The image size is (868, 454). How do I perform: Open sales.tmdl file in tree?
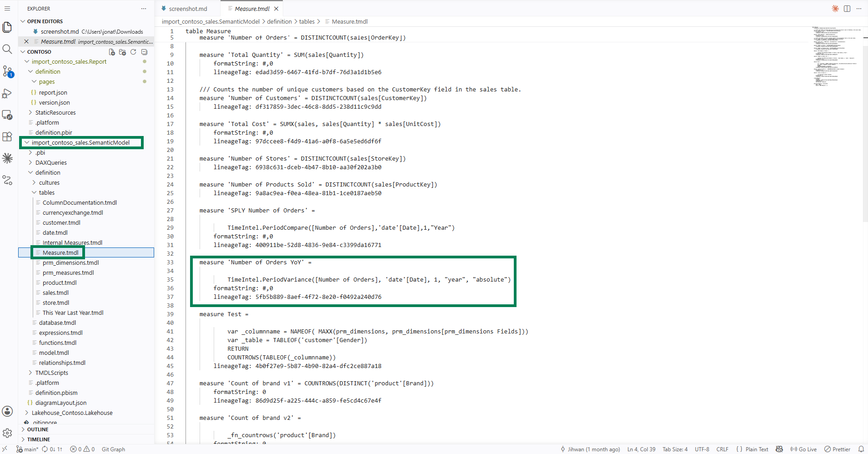coord(55,293)
